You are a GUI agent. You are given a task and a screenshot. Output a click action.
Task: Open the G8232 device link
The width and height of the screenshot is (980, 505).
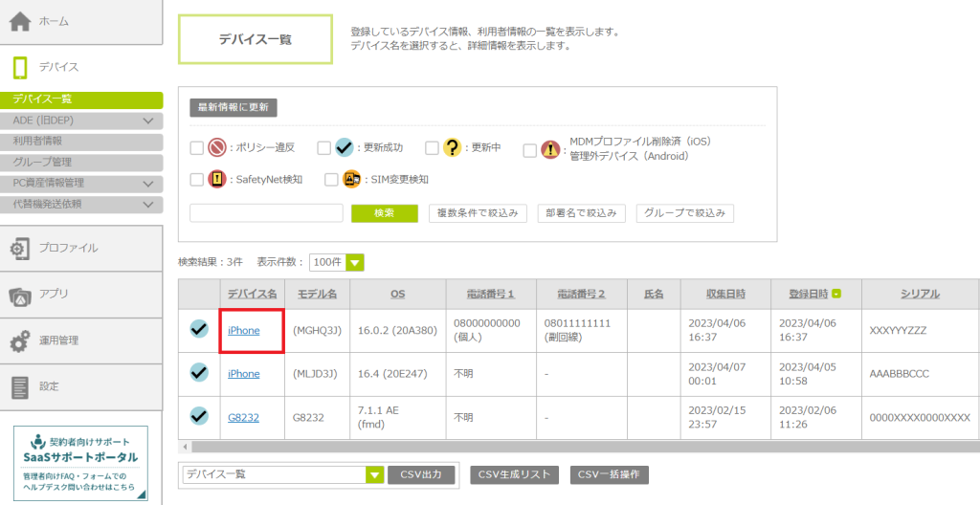click(x=243, y=417)
